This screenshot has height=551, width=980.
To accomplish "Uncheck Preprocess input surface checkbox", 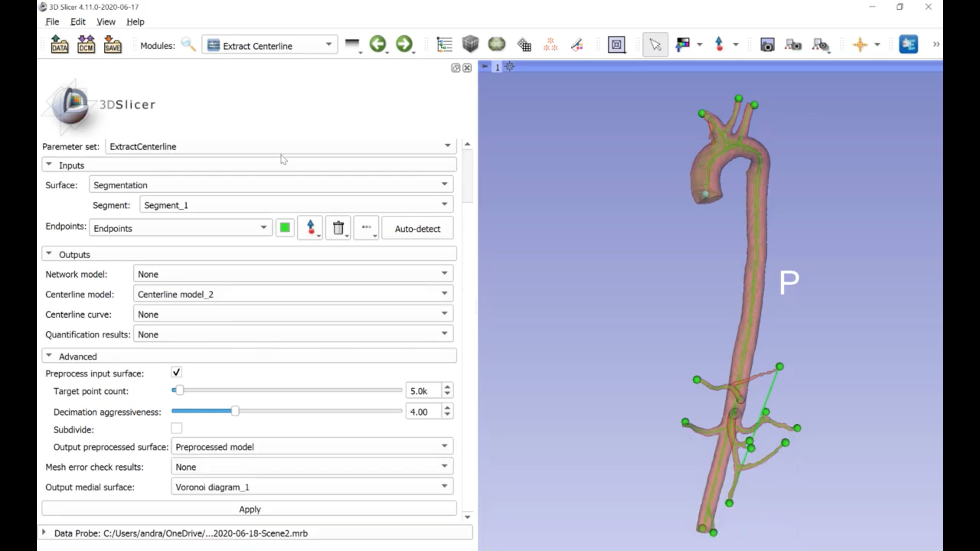I will [176, 372].
